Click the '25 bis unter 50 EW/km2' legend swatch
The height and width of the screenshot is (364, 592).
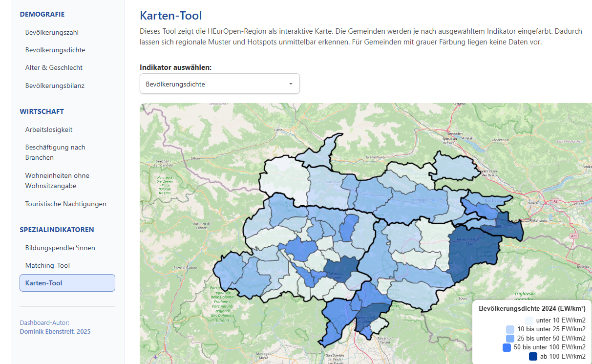[x=510, y=338]
